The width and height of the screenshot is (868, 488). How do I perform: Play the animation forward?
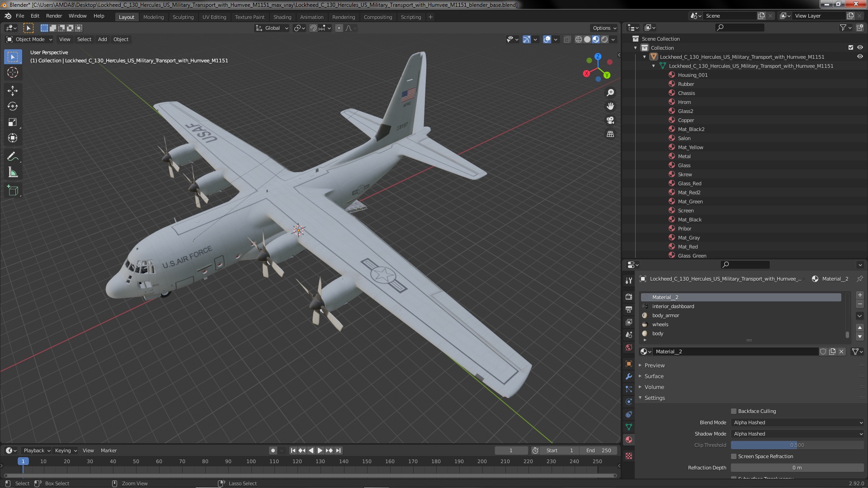pos(320,450)
